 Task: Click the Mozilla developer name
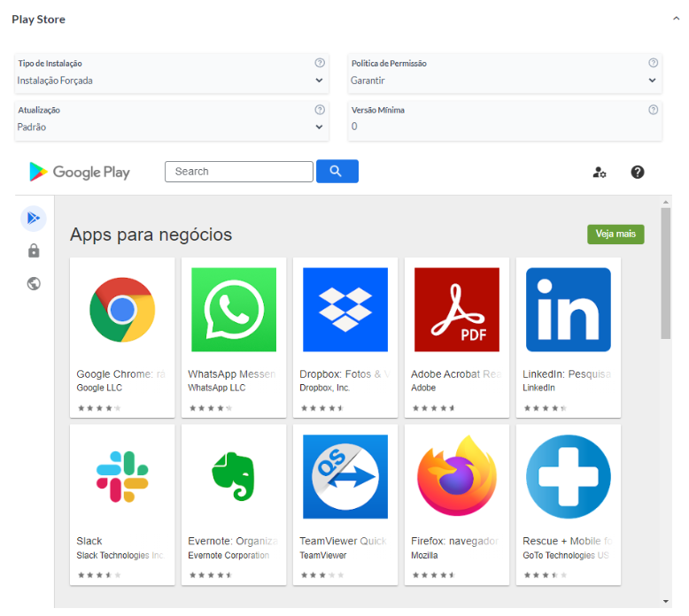pos(424,556)
